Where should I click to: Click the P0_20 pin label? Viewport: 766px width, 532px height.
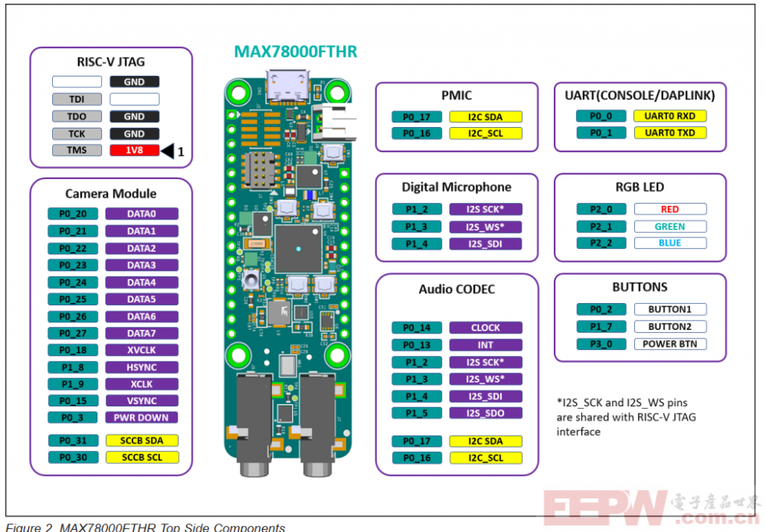click(73, 214)
